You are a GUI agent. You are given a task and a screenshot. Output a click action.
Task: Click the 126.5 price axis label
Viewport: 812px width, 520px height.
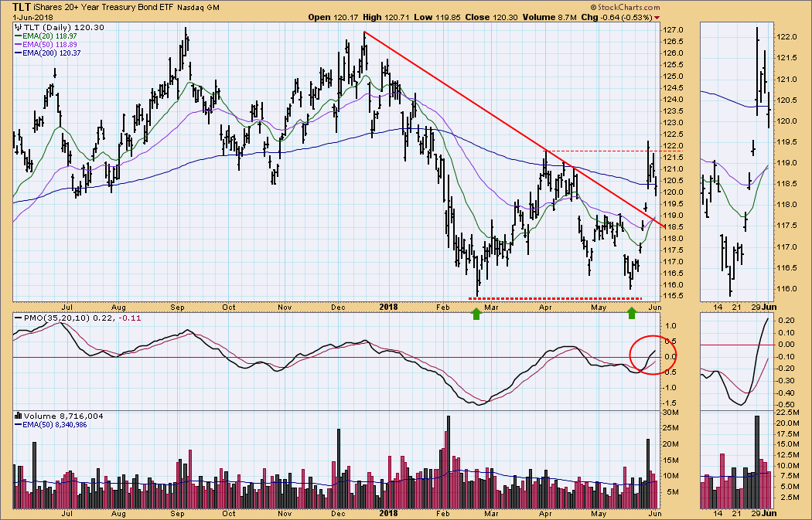tap(673, 42)
